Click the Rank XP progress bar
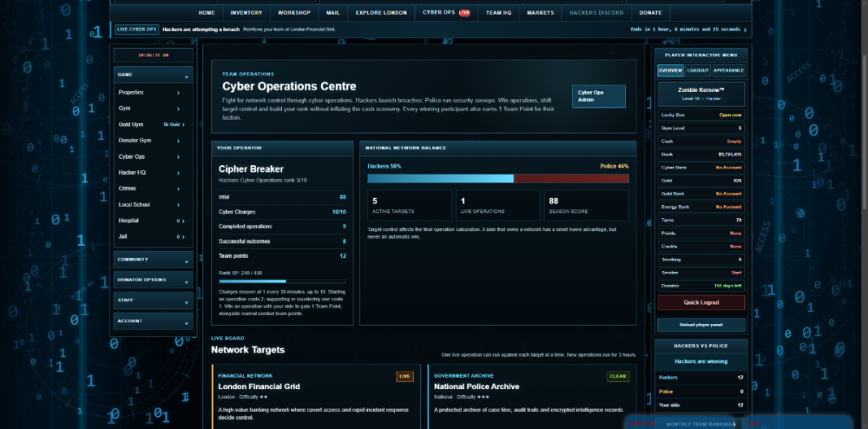868x429 pixels. point(282,281)
